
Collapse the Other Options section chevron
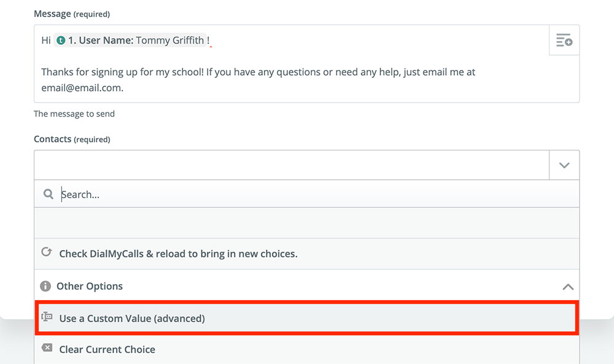568,287
